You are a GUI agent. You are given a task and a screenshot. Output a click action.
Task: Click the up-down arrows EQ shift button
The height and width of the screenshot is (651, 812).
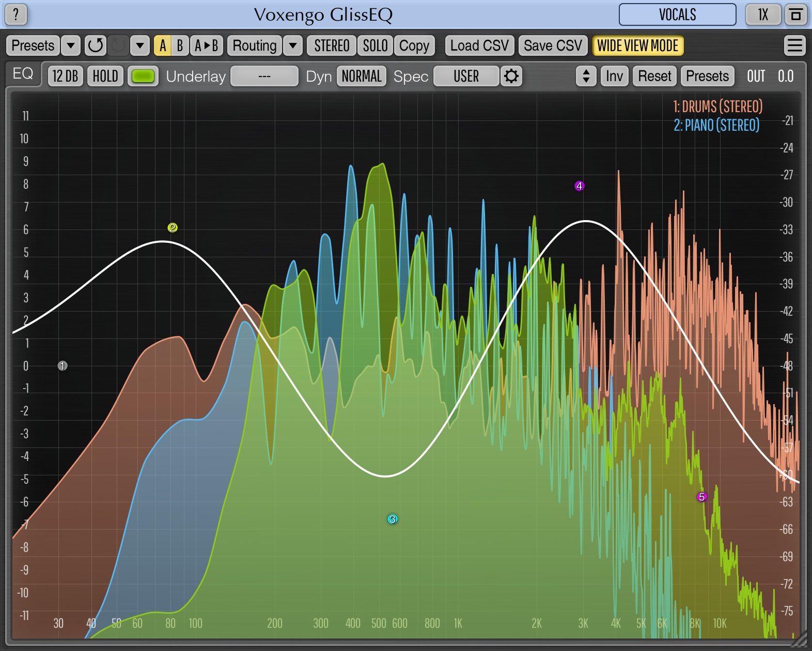tap(586, 76)
